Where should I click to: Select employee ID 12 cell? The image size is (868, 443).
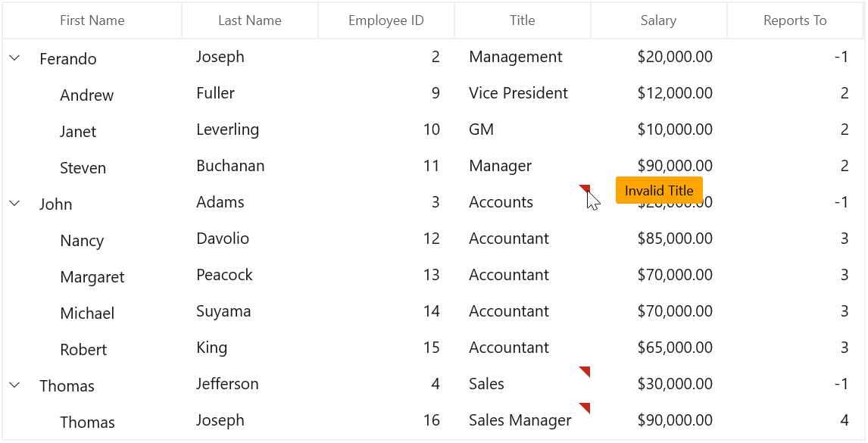(386, 239)
